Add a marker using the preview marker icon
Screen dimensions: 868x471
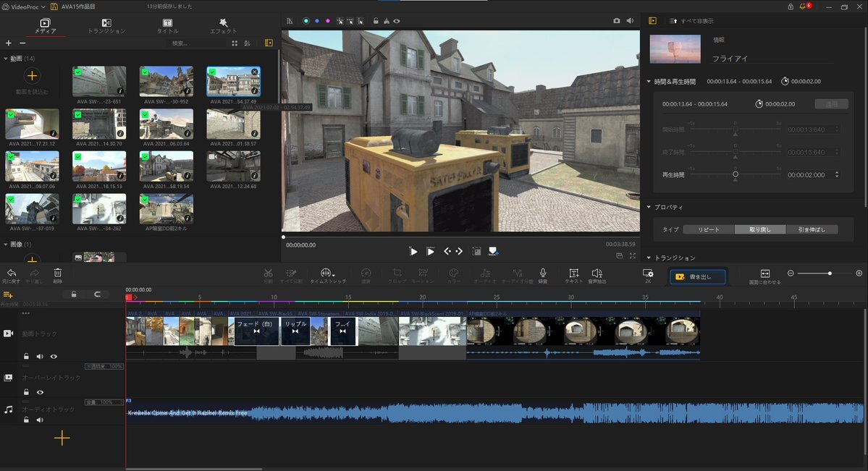493,251
